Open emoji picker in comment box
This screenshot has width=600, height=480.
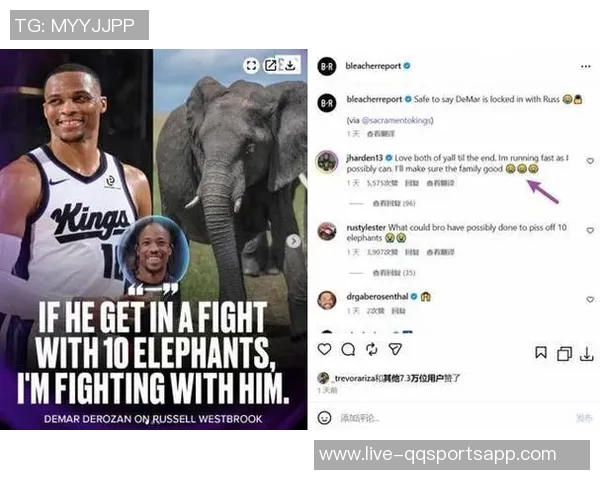324,418
